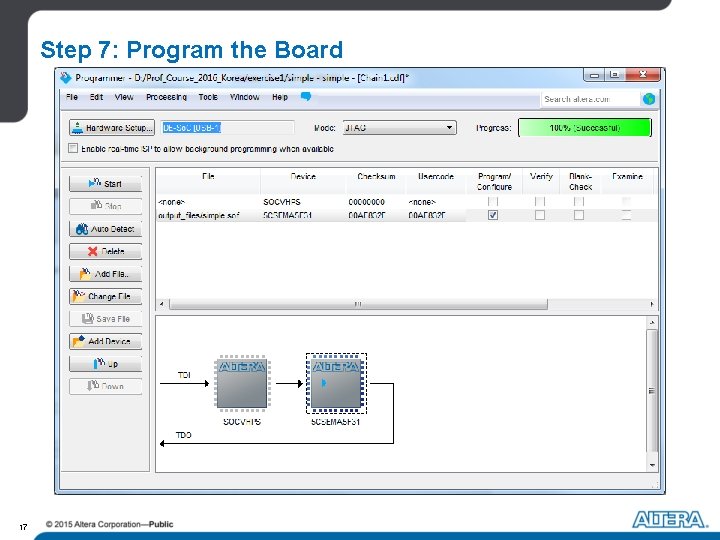Click the globe search icon
Image resolution: width=720 pixels, height=540 pixels.
[x=648, y=99]
